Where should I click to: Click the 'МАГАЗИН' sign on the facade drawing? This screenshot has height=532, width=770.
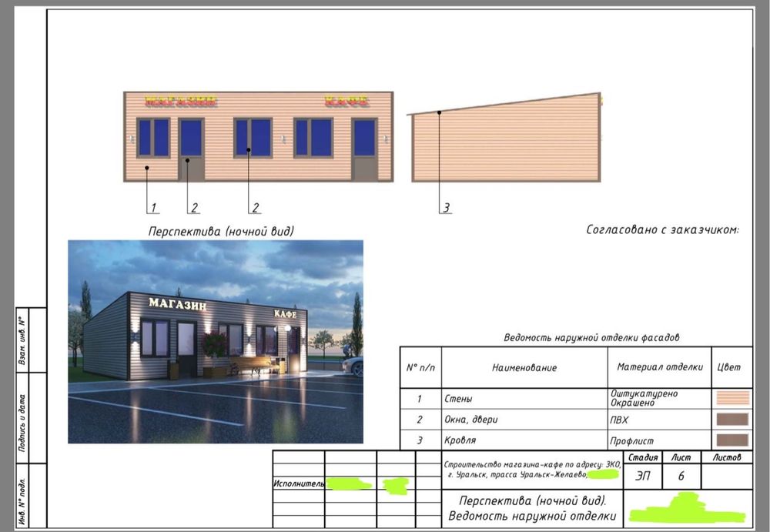click(x=181, y=101)
